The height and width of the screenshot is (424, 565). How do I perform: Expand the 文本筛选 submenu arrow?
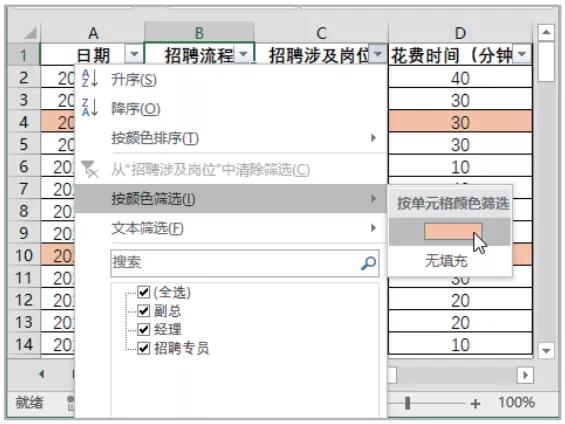coord(373,228)
